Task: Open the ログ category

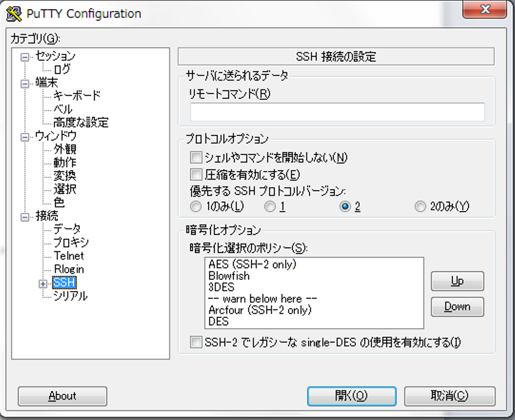Action: [x=62, y=69]
